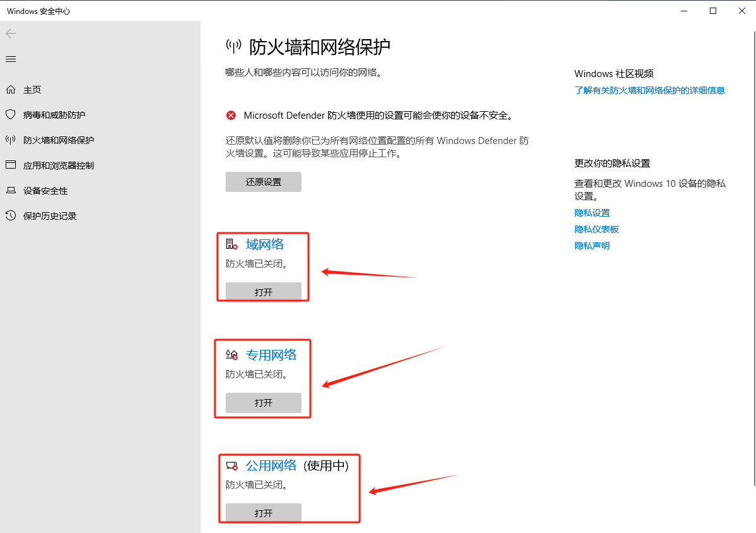Click the 哪些人和哪些内容可以访问你的网络 subtitle
The image size is (756, 533).
305,73
